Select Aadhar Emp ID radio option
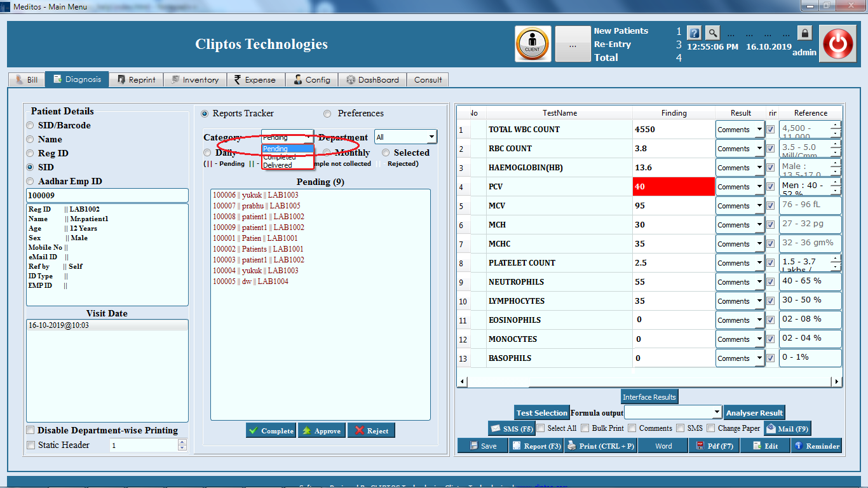Screen dimensions: 868x488 (30, 181)
